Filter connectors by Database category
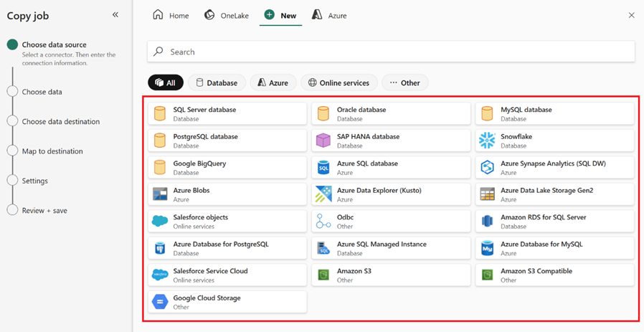Image resolution: width=644 pixels, height=332 pixels. [x=217, y=82]
